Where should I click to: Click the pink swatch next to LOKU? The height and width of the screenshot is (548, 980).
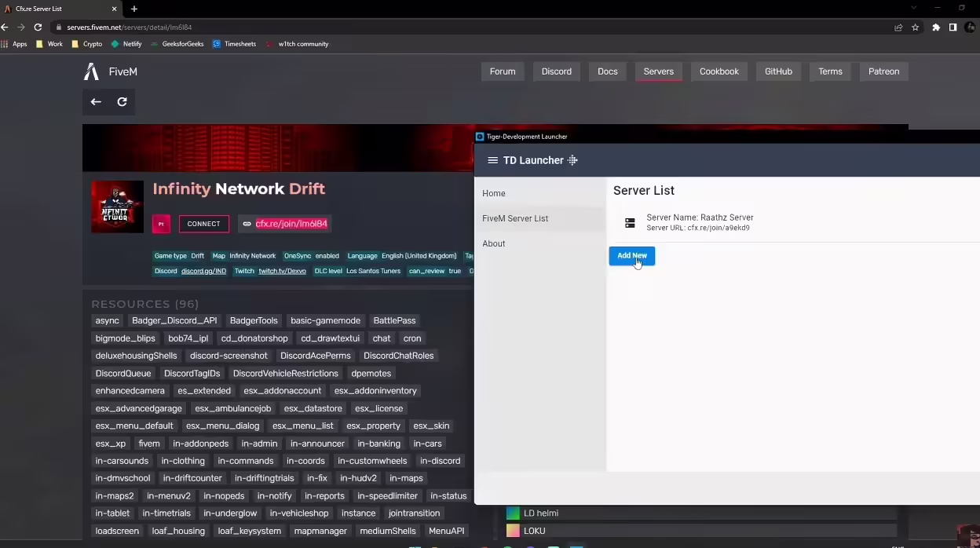[514, 531]
